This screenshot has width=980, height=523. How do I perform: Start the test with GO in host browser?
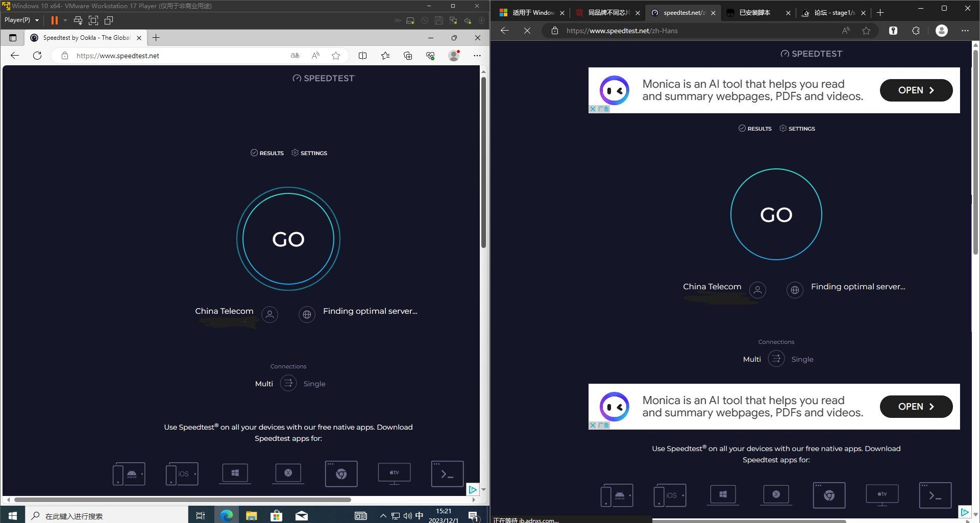click(776, 214)
